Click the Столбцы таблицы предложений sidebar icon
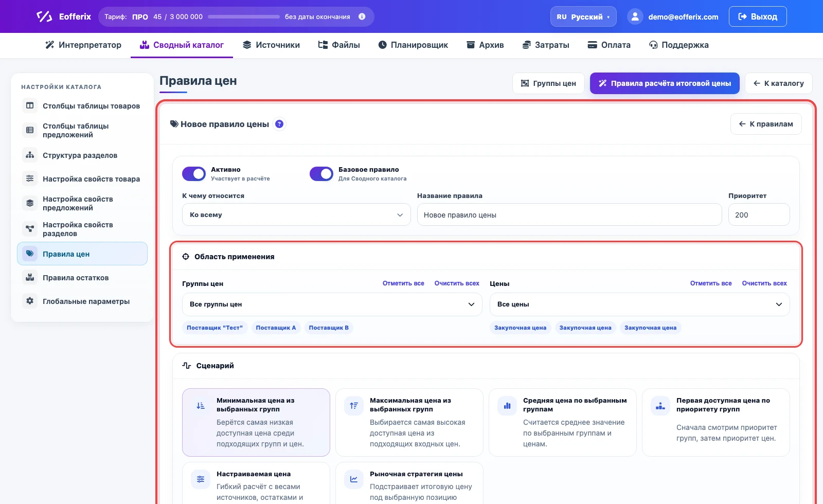The height and width of the screenshot is (504, 823). click(x=30, y=130)
